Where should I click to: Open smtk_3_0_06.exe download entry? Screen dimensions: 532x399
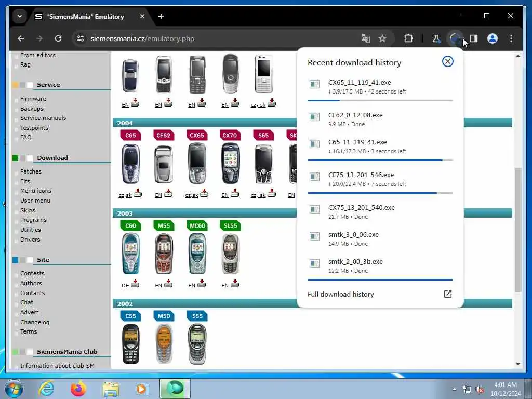380,239
